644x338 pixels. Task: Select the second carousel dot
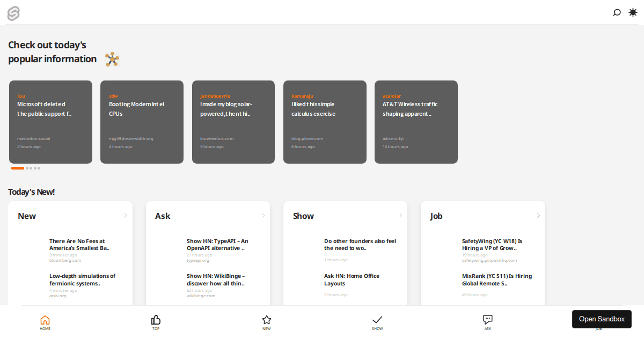coord(26,168)
